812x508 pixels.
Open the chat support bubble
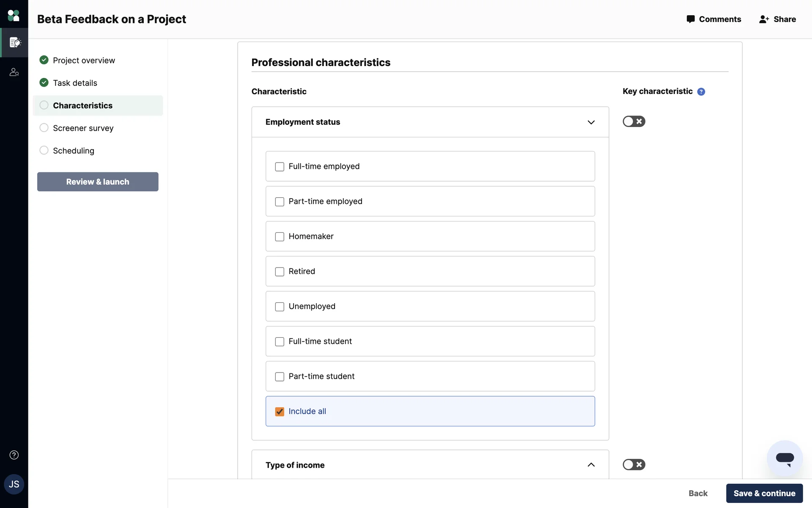785,458
